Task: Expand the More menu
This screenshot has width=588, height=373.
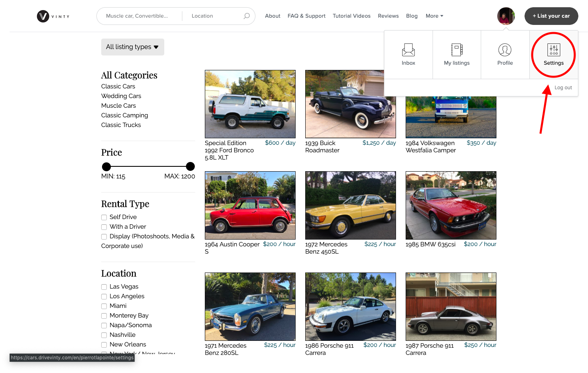Action: (435, 16)
